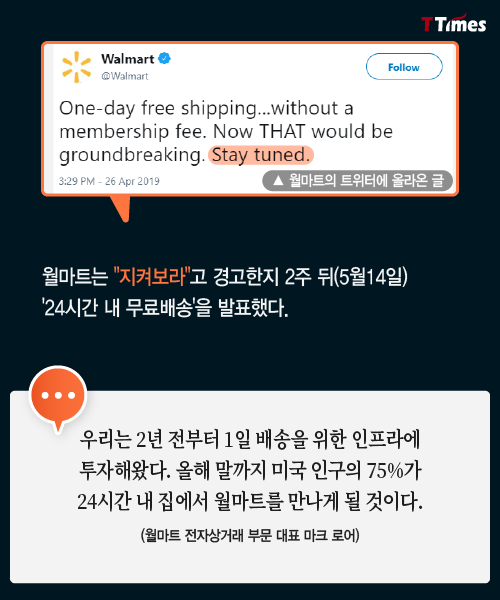Click the orange speech bubble ellipsis icon
The height and width of the screenshot is (600, 500).
click(x=58, y=398)
